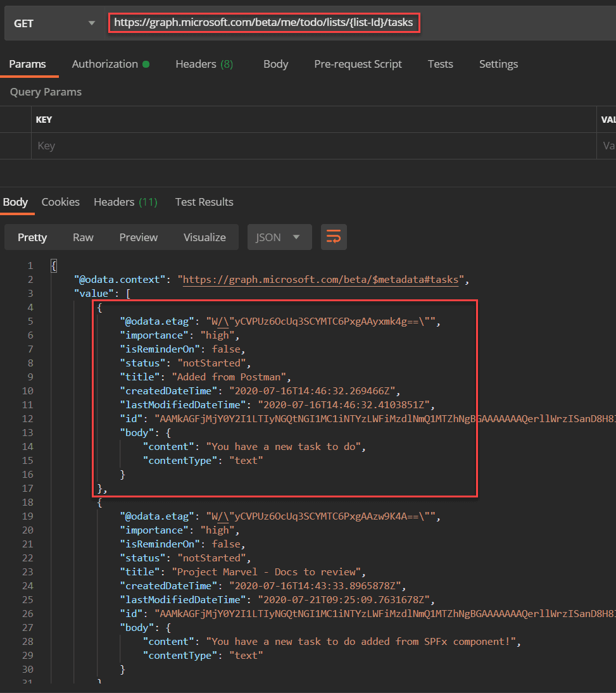
Task: Open the GET method dropdown
Action: point(54,23)
